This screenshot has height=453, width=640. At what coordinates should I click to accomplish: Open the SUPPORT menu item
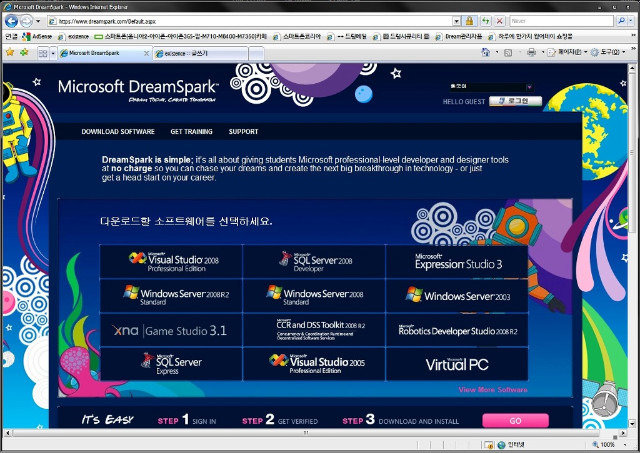click(243, 131)
